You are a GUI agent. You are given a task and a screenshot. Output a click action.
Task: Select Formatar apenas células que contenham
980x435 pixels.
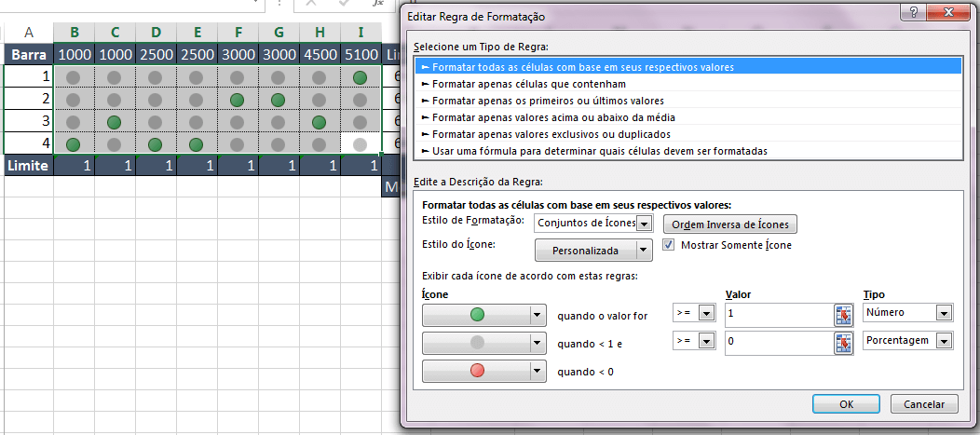[687, 83]
